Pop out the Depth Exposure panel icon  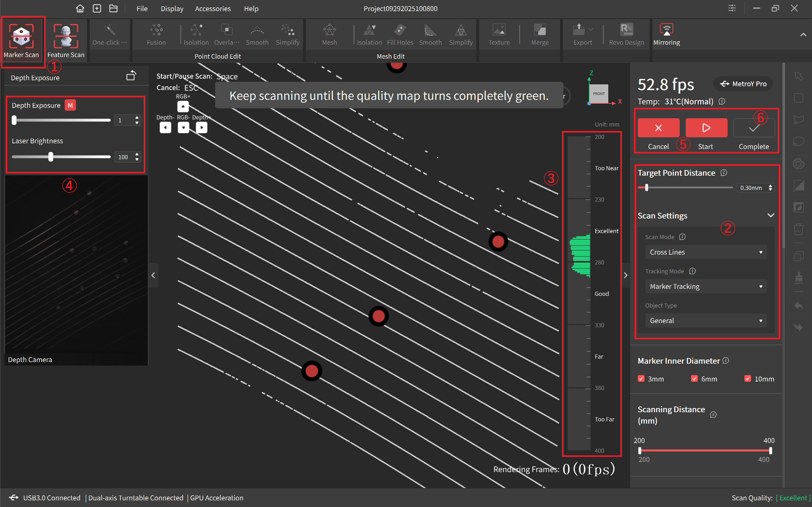(131, 76)
